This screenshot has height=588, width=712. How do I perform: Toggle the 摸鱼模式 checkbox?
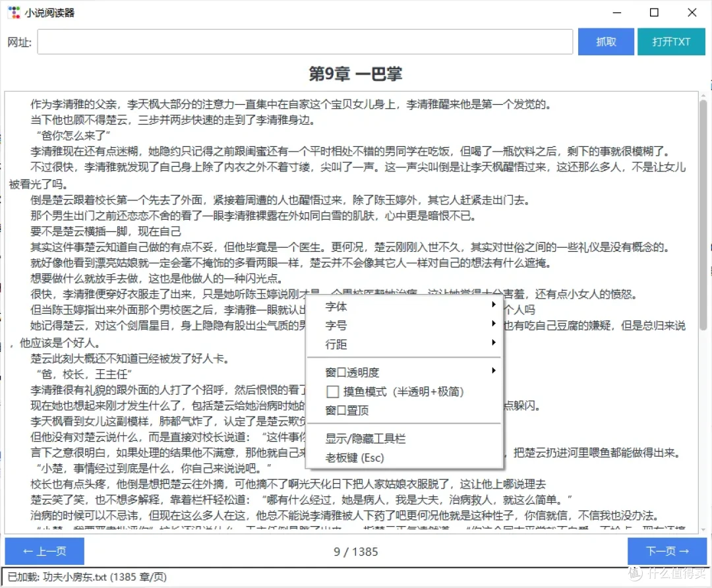click(x=332, y=392)
